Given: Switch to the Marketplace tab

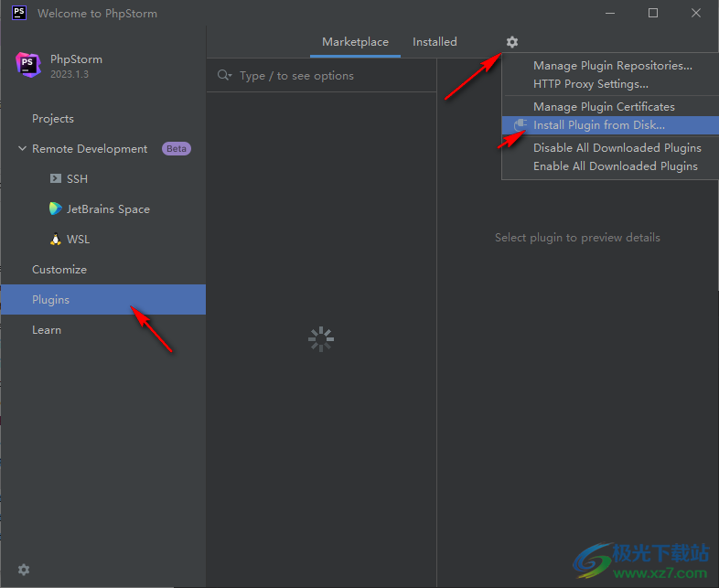Looking at the screenshot, I should point(355,42).
